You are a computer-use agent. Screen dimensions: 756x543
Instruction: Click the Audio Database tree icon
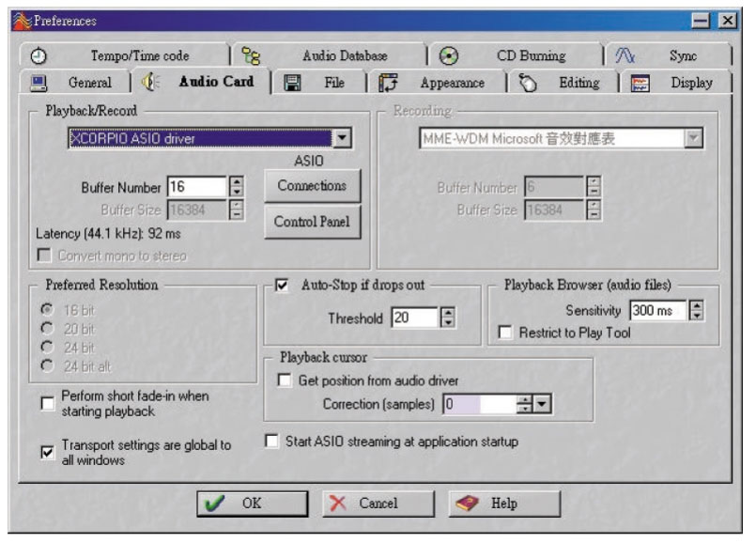click(251, 56)
